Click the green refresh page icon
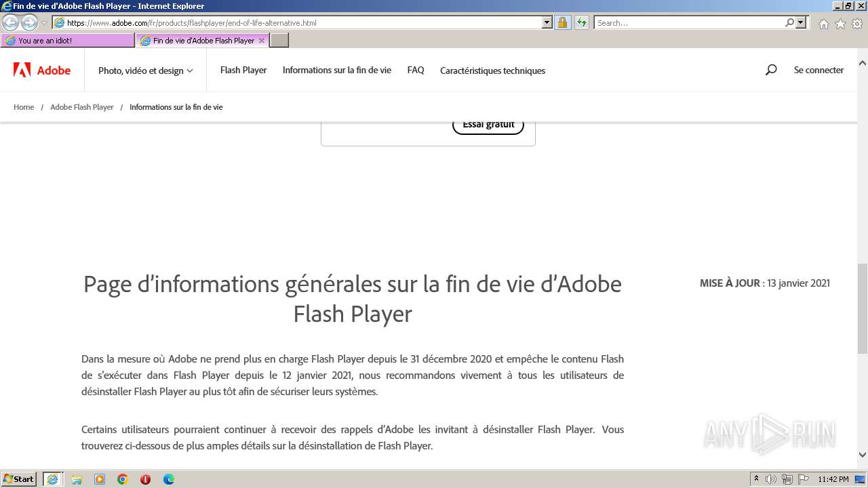 click(x=581, y=22)
